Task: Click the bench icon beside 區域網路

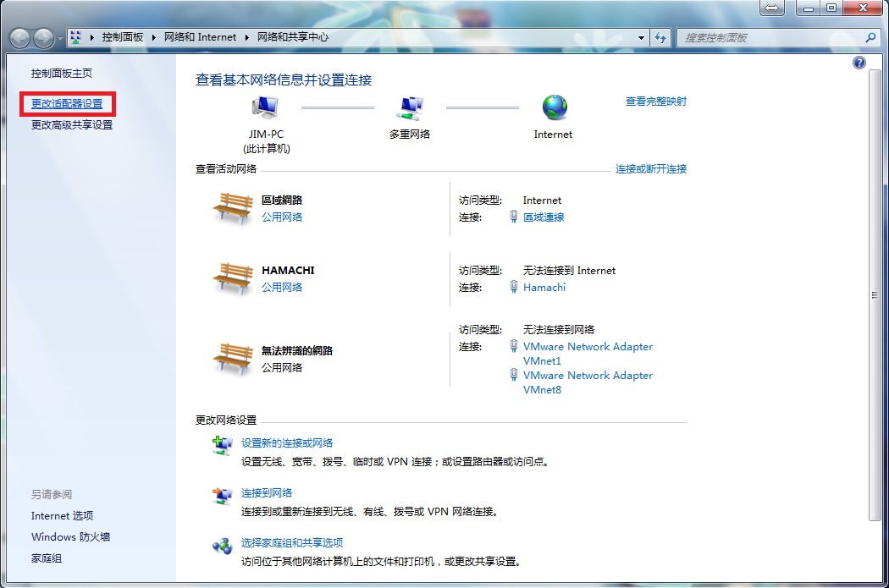Action: 232,207
